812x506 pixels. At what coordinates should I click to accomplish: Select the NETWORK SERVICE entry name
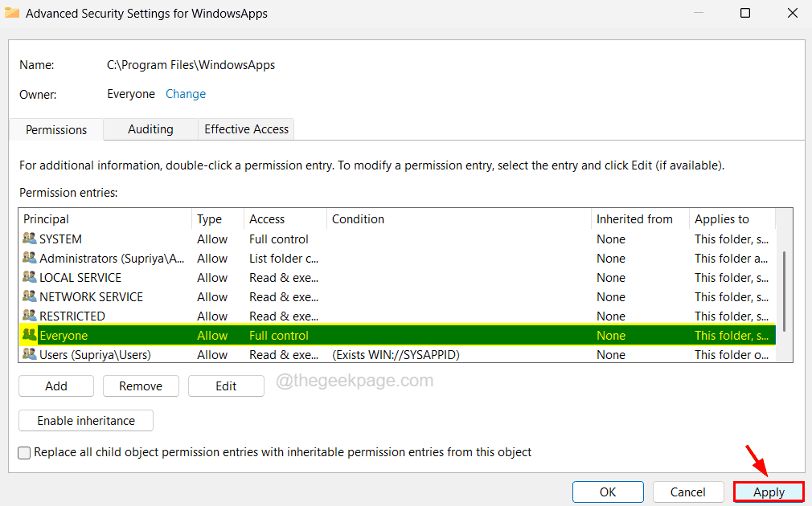(x=91, y=297)
